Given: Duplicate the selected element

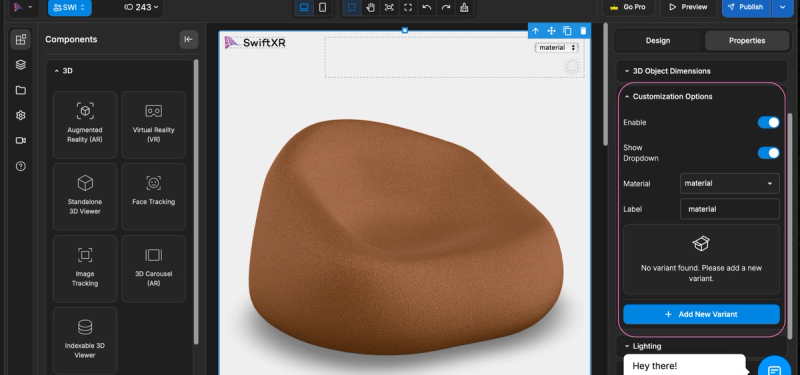Looking at the screenshot, I should click(567, 31).
